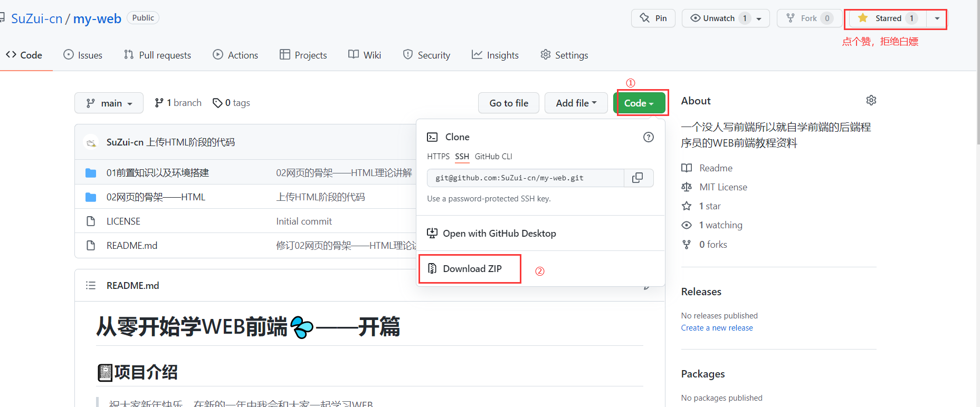
Task: View the 1 branch link
Action: point(178,103)
